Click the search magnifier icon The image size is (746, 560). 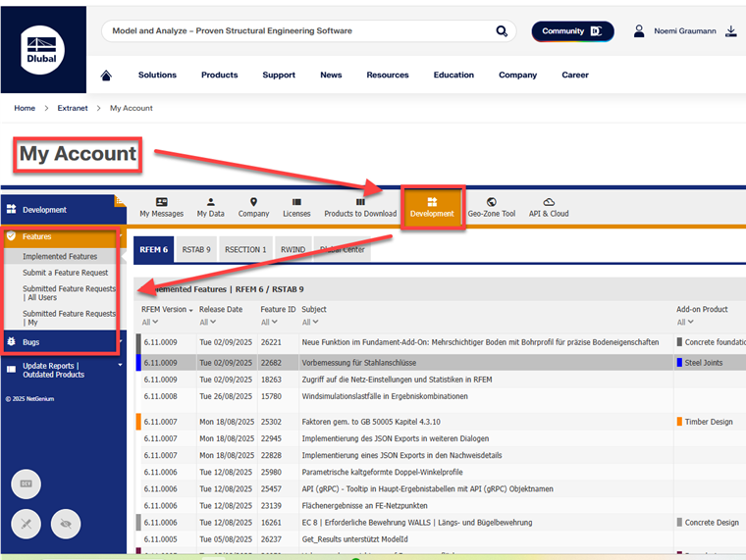[502, 31]
